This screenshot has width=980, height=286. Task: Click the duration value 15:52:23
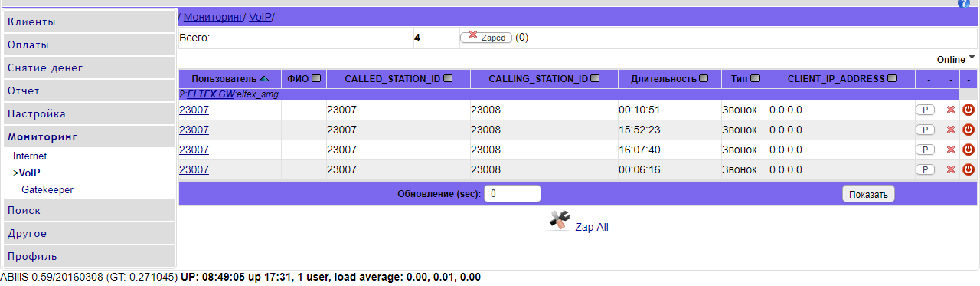[x=639, y=130]
